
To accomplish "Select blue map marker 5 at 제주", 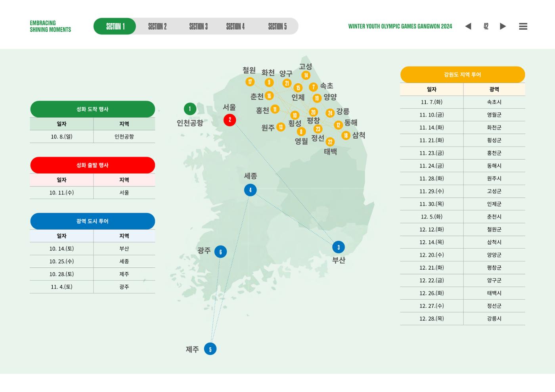I will [210, 349].
